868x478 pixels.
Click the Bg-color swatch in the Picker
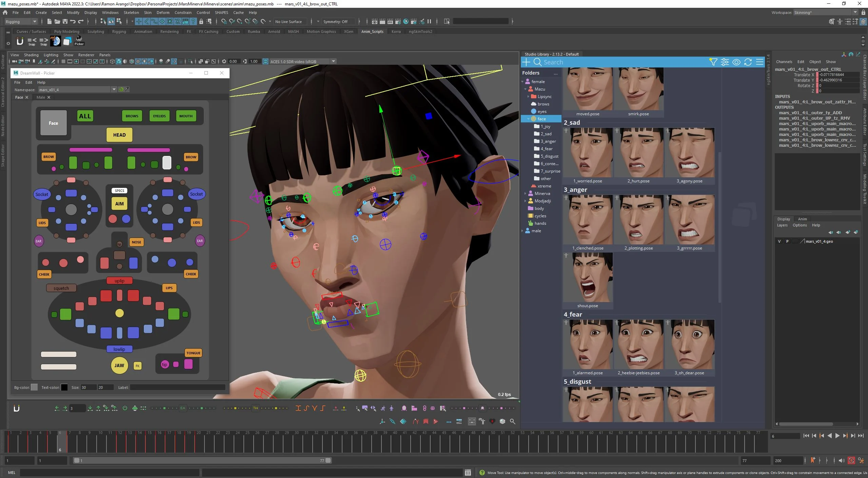click(34, 387)
